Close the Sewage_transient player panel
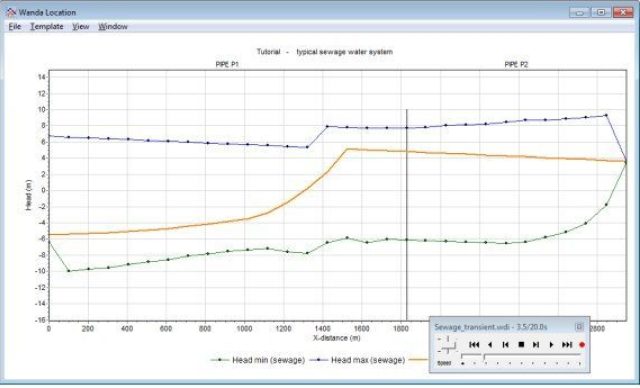This screenshot has width=640, height=388. click(x=579, y=327)
